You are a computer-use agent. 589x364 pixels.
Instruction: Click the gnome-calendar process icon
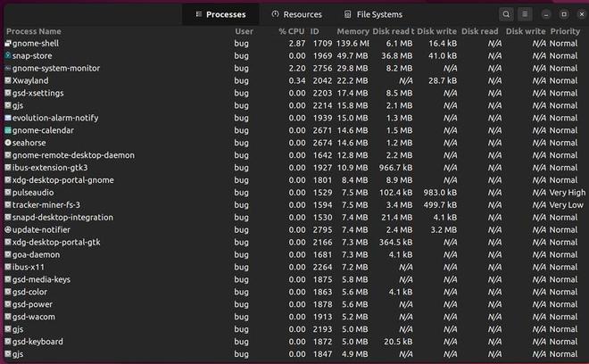[8, 130]
